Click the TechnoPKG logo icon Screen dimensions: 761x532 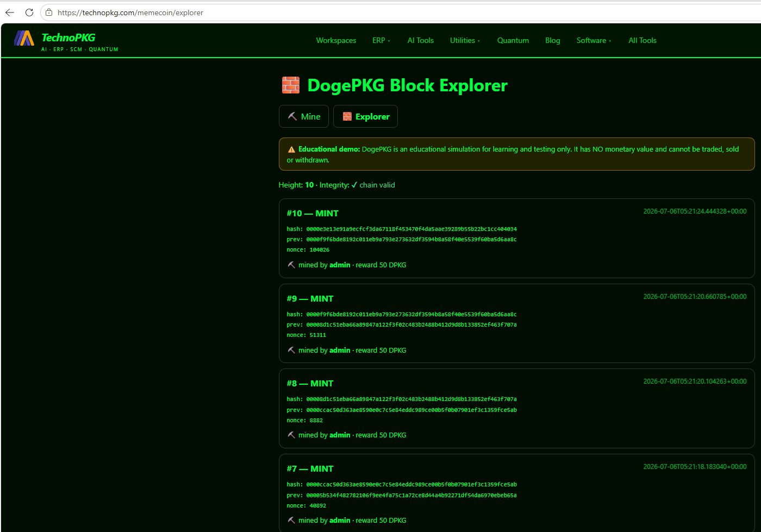pyautogui.click(x=24, y=38)
